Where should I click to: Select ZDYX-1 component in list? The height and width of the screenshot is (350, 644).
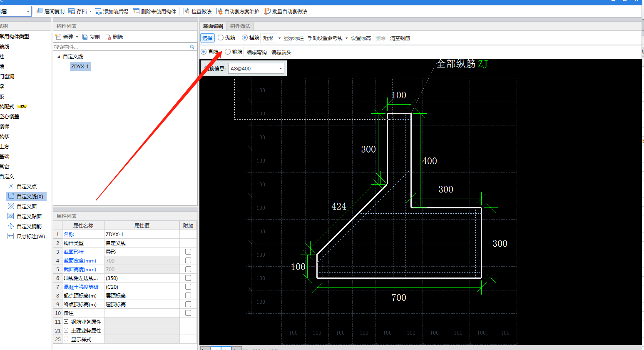coord(80,66)
